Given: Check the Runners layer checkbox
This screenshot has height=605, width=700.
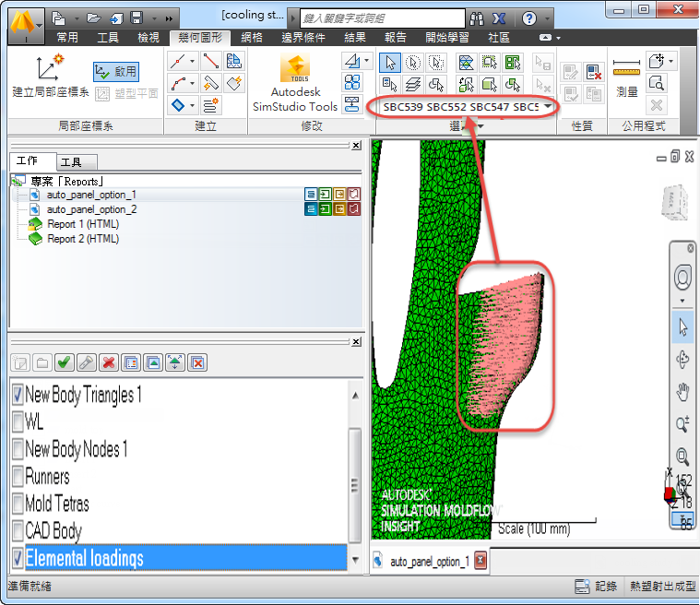Looking at the screenshot, I should tap(18, 477).
